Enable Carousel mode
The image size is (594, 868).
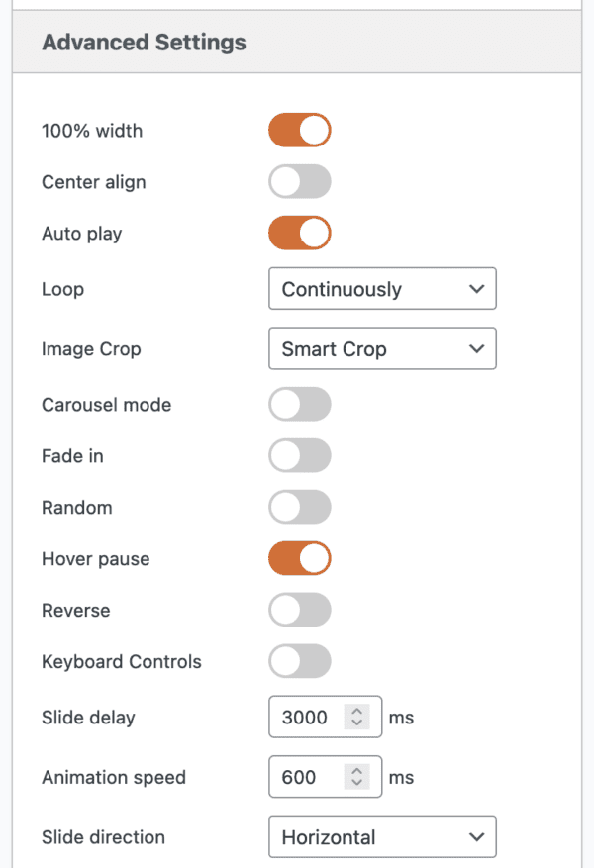click(x=299, y=404)
